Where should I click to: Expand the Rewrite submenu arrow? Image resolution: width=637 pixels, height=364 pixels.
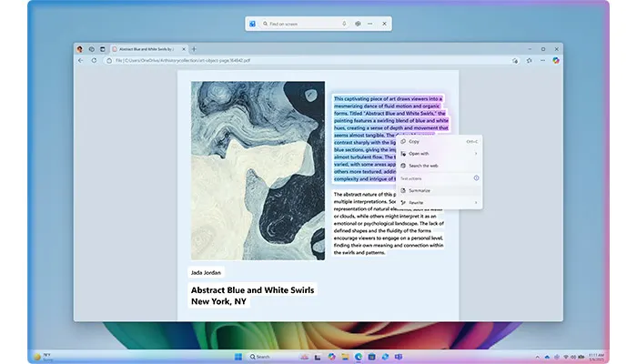point(476,202)
